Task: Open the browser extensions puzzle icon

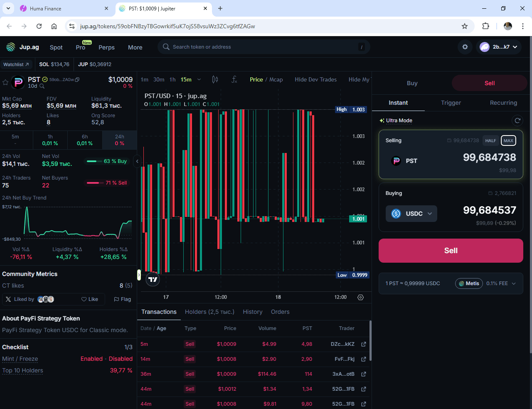Action: pyautogui.click(x=485, y=26)
